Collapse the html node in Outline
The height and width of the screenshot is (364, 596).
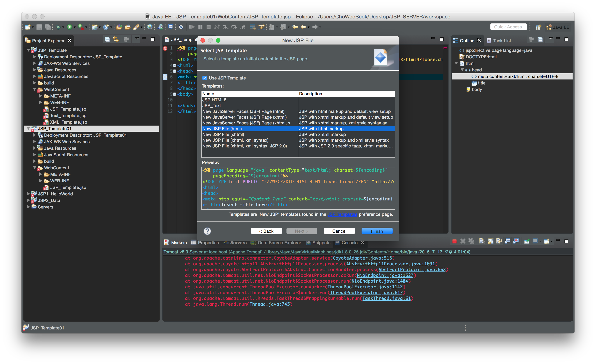coord(456,63)
